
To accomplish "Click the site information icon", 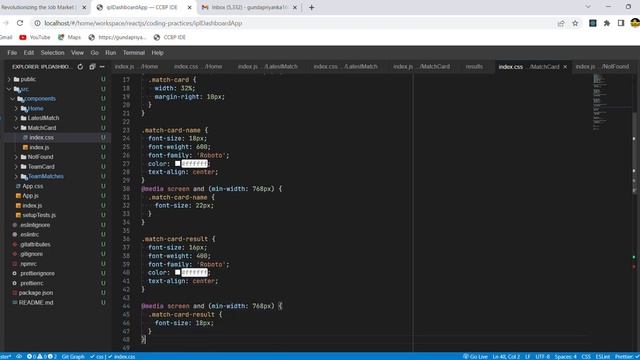I will pyautogui.click(x=37, y=23).
